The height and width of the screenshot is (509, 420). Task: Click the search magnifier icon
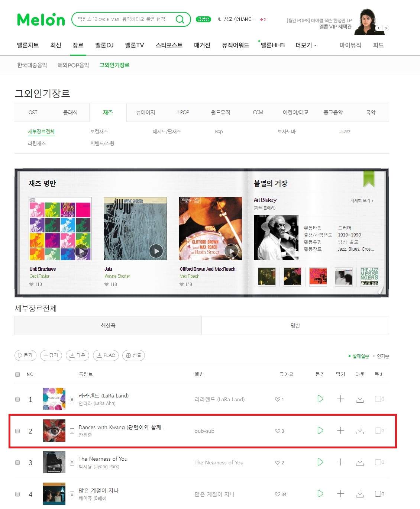pos(180,19)
